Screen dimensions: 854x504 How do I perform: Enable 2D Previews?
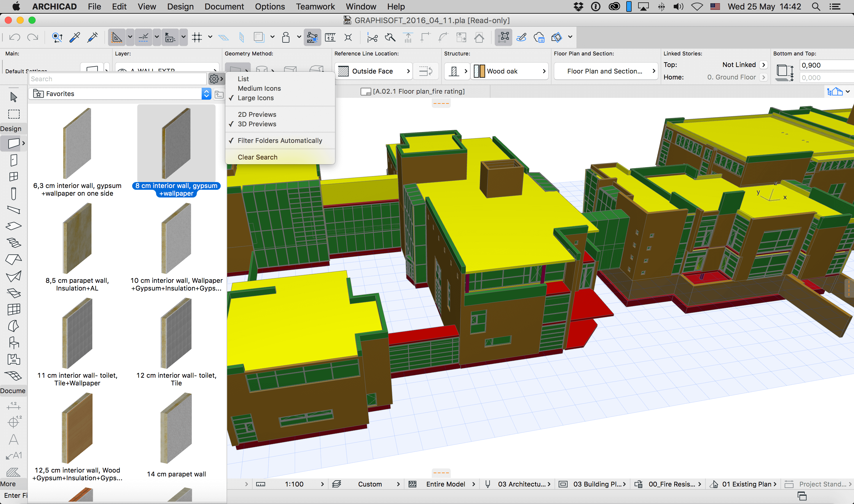[257, 114]
